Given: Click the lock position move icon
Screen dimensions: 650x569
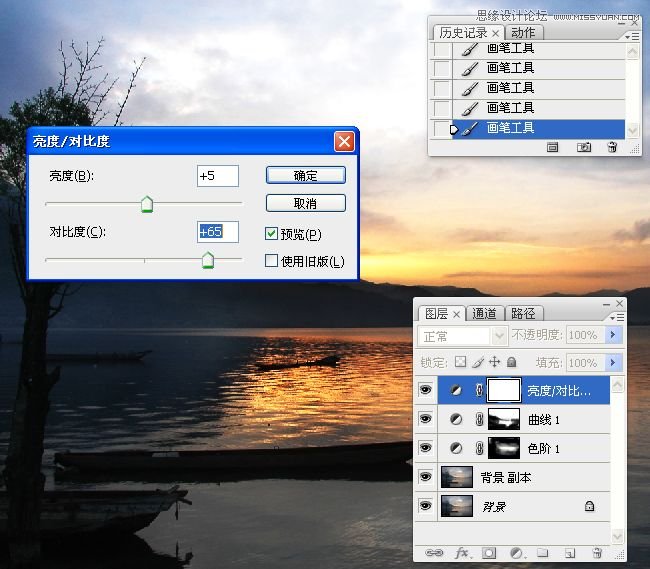Looking at the screenshot, I should click(495, 362).
